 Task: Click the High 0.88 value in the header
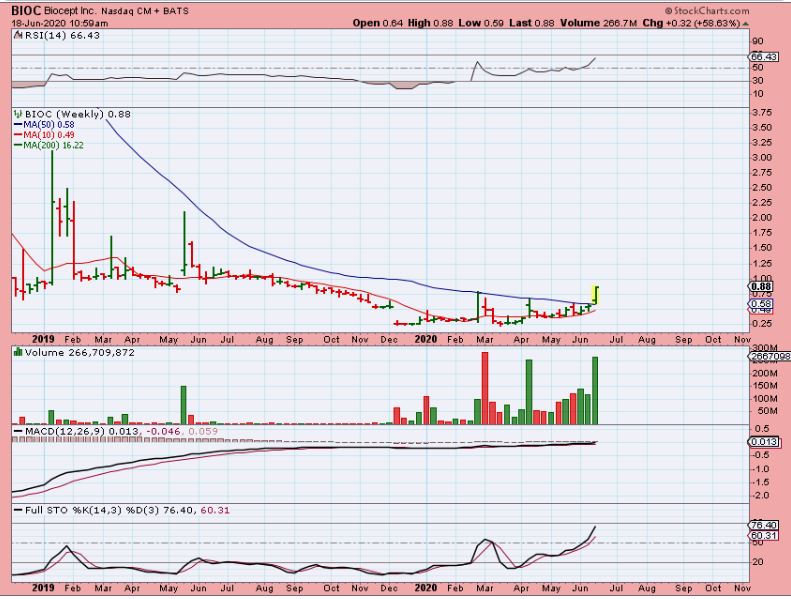click(x=431, y=23)
